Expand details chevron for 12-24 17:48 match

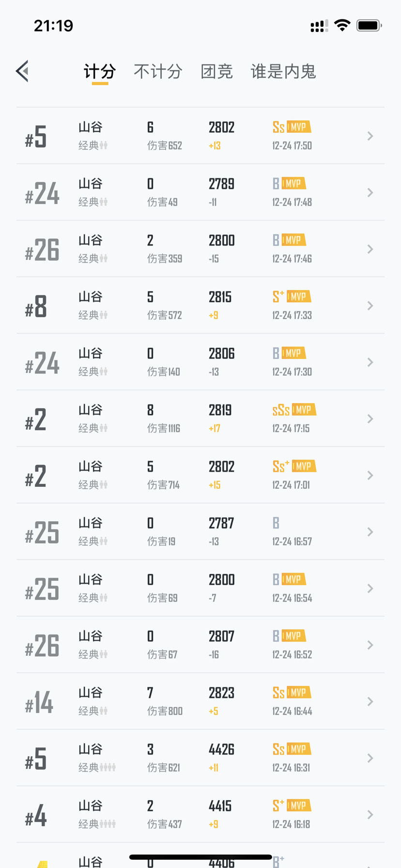pyautogui.click(x=370, y=193)
